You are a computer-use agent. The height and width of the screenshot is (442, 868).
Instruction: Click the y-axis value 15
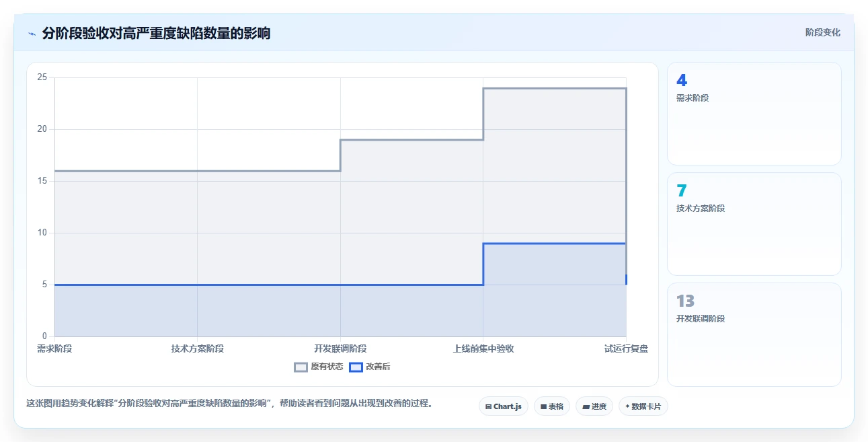point(42,181)
